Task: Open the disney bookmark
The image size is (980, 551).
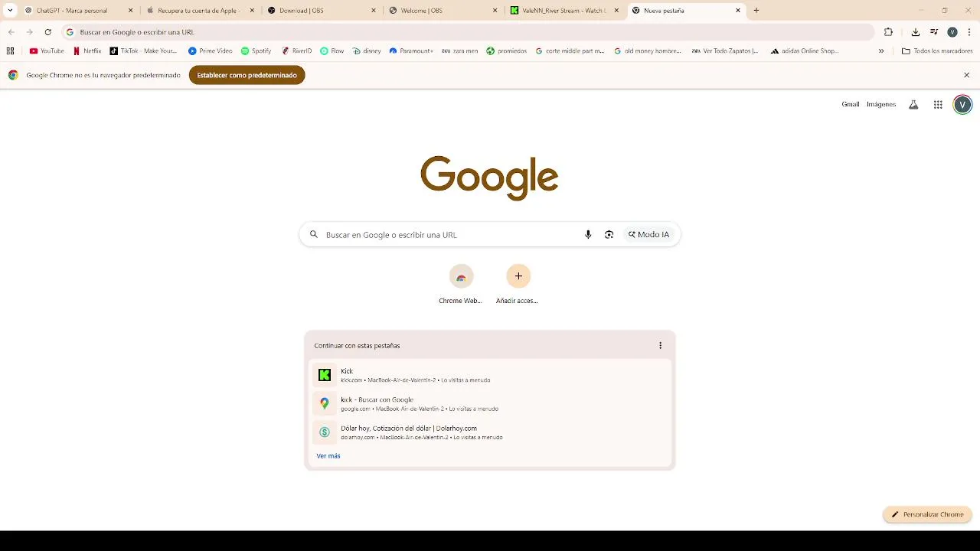Action: (x=367, y=51)
